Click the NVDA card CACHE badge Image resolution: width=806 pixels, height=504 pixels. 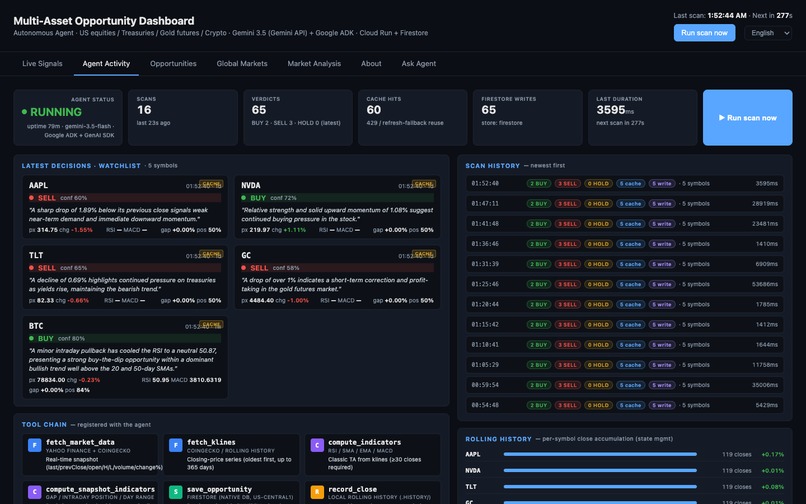[x=424, y=184]
